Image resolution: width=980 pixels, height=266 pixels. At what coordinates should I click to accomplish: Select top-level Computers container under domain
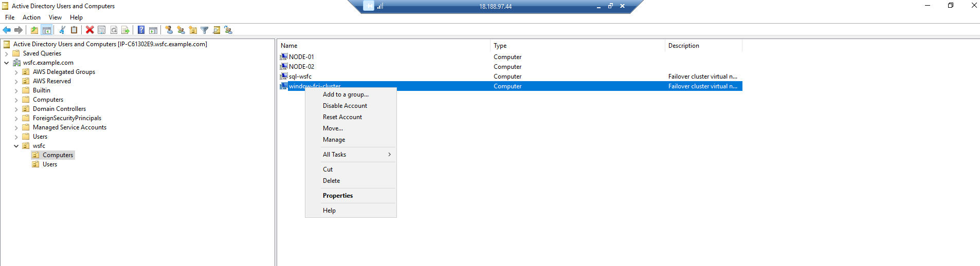click(x=48, y=100)
